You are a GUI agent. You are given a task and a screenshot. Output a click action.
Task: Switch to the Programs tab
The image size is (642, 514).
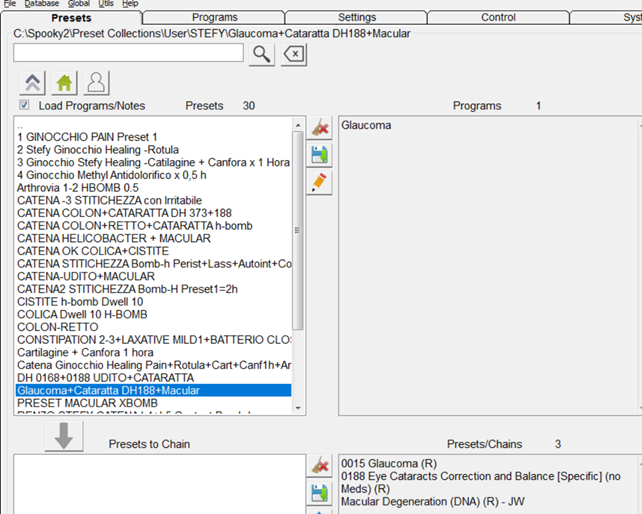(214, 17)
